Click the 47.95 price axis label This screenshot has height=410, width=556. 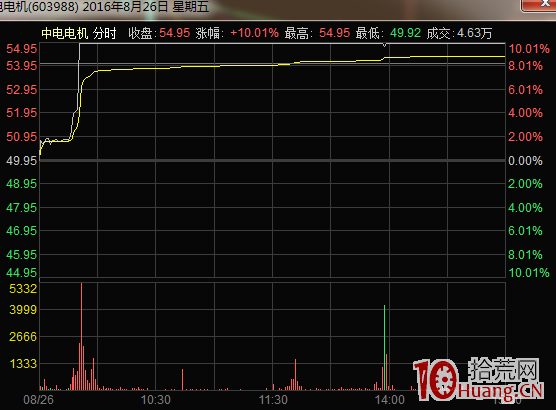pos(22,207)
